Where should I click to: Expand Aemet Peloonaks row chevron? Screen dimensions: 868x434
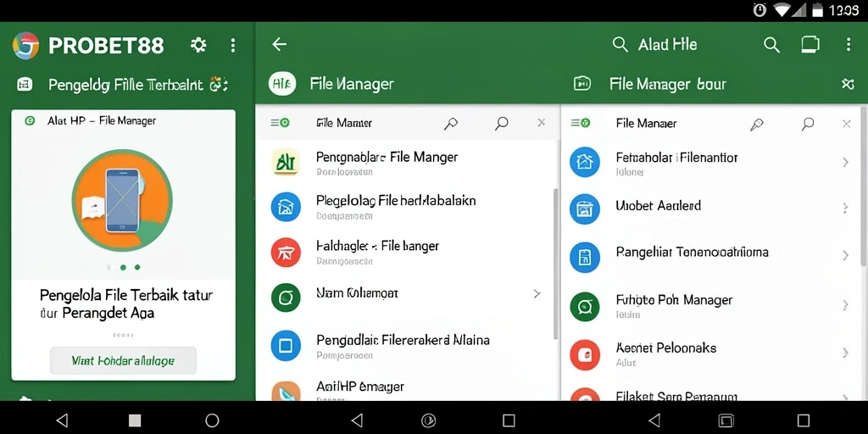845,353
